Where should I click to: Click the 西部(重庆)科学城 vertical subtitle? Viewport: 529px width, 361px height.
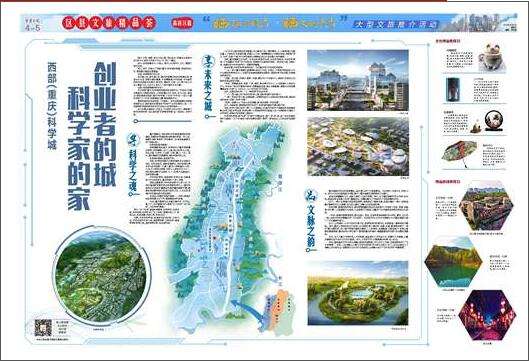point(52,106)
